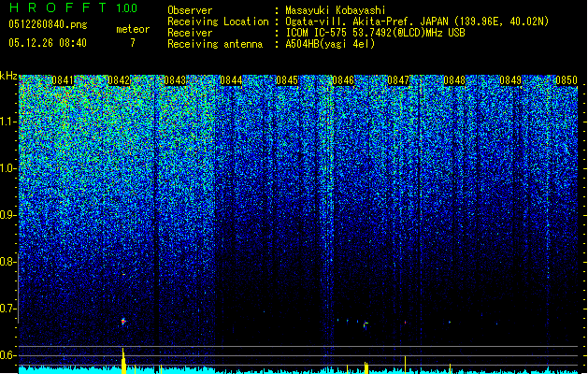Click the Receiving Location label

(218, 22)
